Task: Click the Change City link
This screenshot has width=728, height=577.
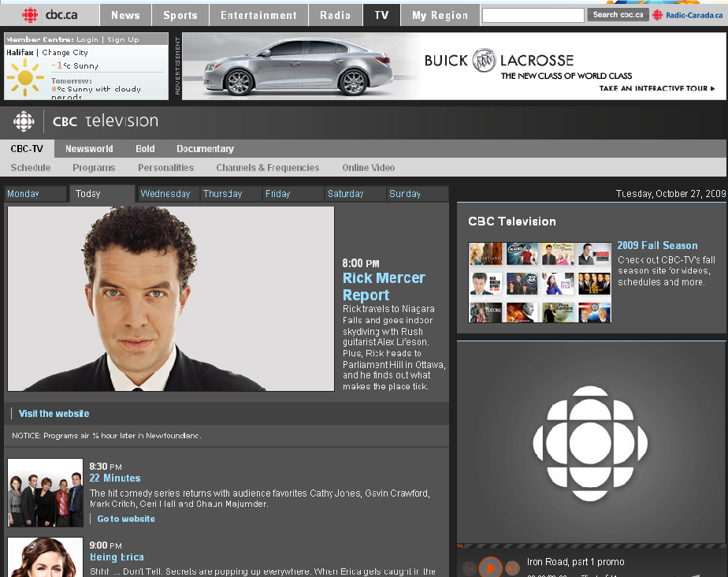Action: point(65,53)
